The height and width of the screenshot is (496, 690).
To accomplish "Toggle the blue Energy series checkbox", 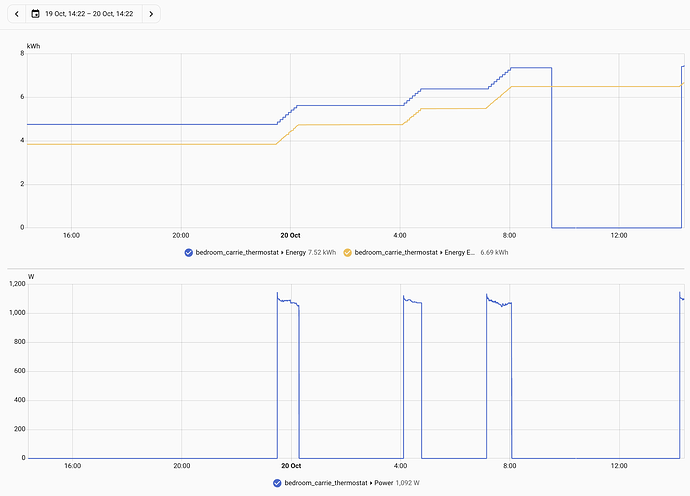I will click(188, 253).
